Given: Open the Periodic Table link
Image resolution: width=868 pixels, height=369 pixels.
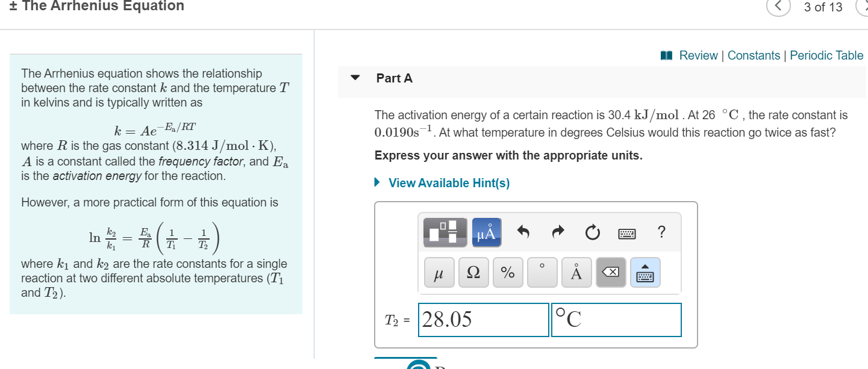Looking at the screenshot, I should click(x=826, y=55).
